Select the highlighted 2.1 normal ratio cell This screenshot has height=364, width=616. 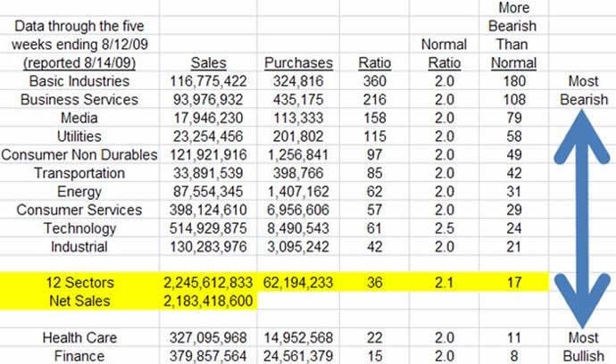[444, 282]
